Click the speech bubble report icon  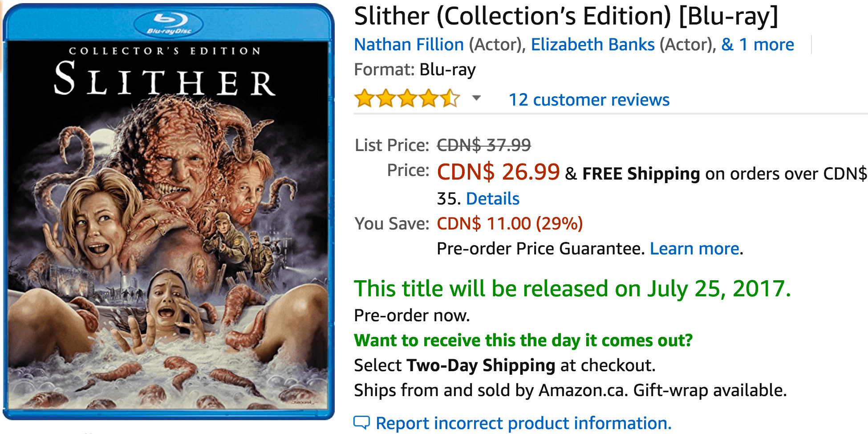[x=361, y=422]
